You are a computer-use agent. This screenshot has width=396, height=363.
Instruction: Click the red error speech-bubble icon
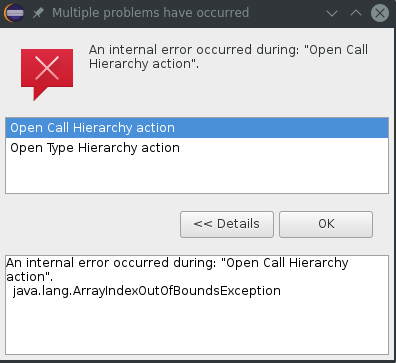tap(47, 74)
